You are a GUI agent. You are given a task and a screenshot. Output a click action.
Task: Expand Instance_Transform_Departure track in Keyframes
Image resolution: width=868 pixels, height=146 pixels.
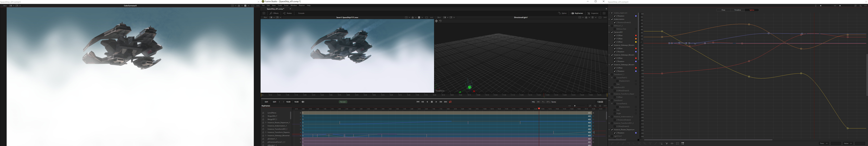coord(266,133)
